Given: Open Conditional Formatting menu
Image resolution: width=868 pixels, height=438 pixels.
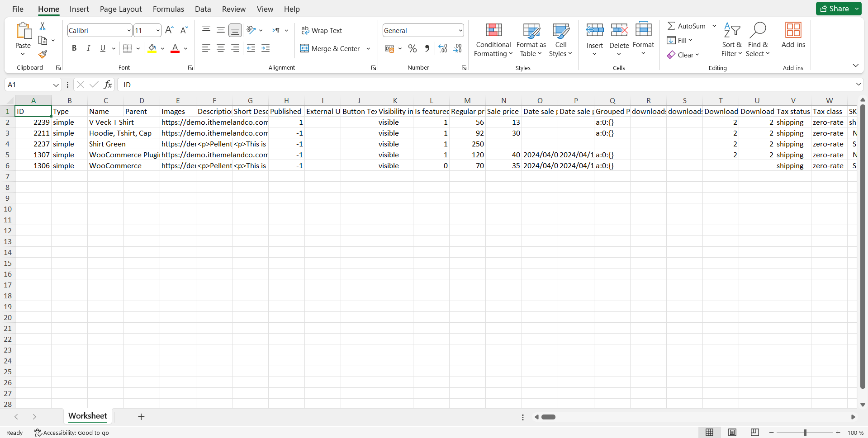Looking at the screenshot, I should pyautogui.click(x=493, y=41).
